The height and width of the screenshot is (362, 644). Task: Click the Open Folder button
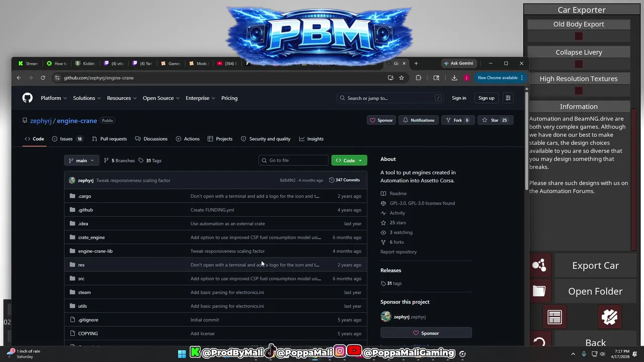(x=595, y=291)
